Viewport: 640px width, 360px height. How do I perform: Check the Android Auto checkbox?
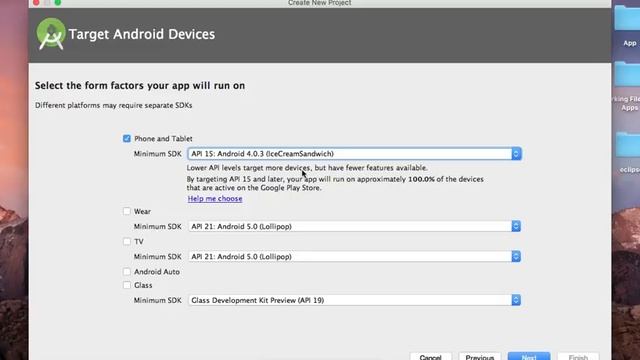pyautogui.click(x=127, y=271)
